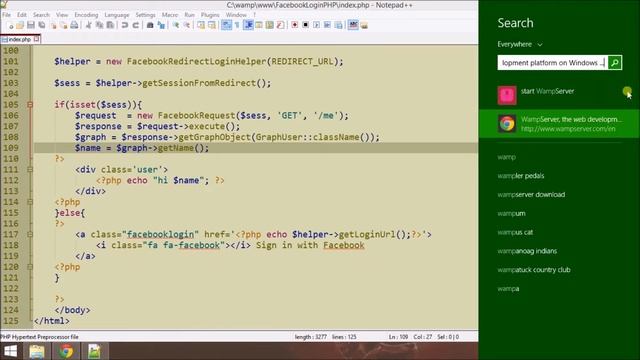
Task: Run macro multiple times icon
Action: (327, 25)
